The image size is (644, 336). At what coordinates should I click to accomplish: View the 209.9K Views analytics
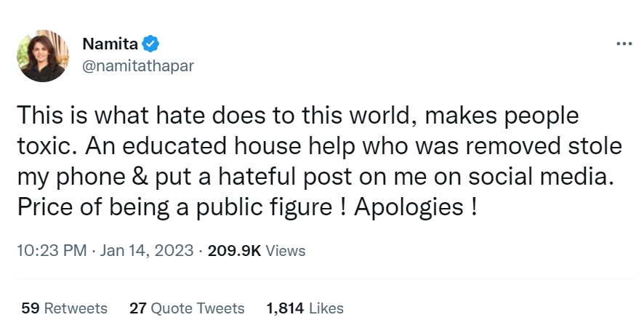click(x=256, y=251)
